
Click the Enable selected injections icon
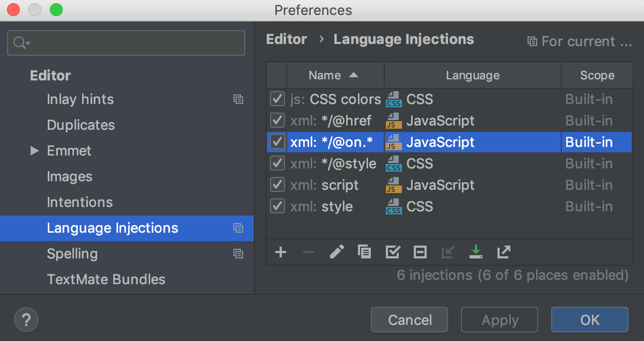click(x=392, y=252)
